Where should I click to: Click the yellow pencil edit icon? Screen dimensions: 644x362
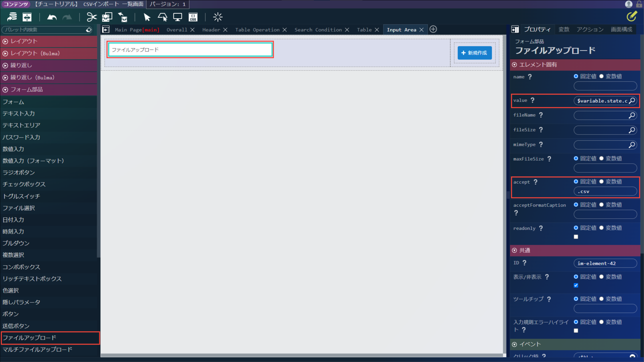point(632,16)
